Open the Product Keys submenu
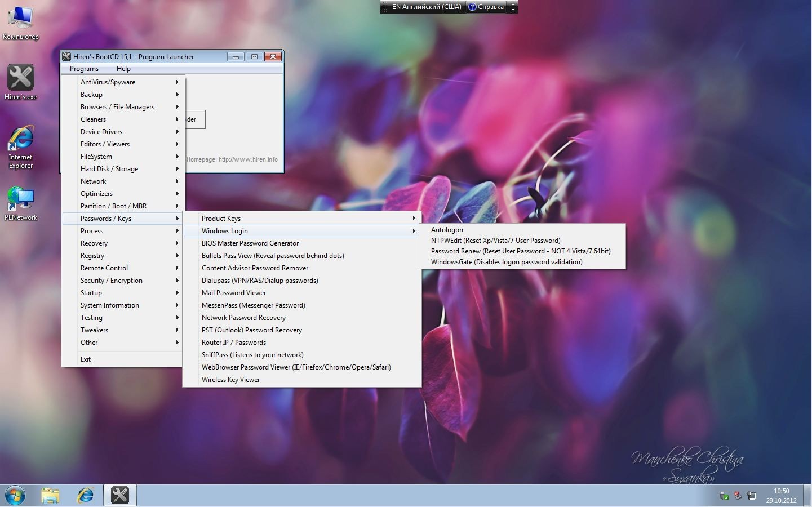Screen dimensions: 812x507 (x=302, y=219)
